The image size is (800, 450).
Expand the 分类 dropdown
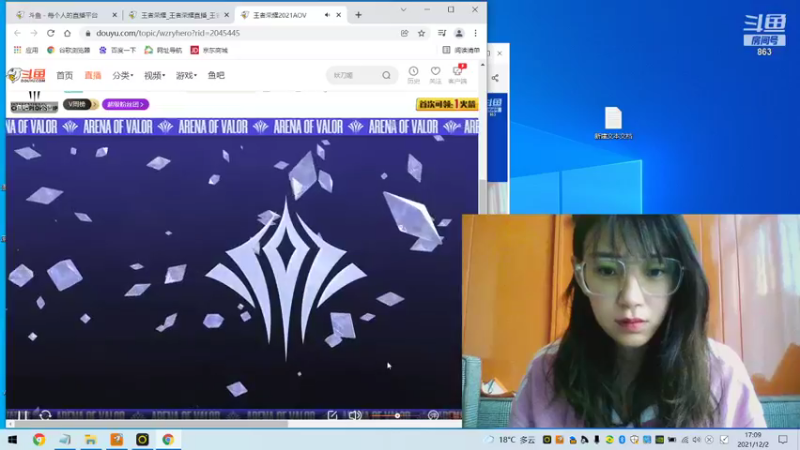pos(122,76)
